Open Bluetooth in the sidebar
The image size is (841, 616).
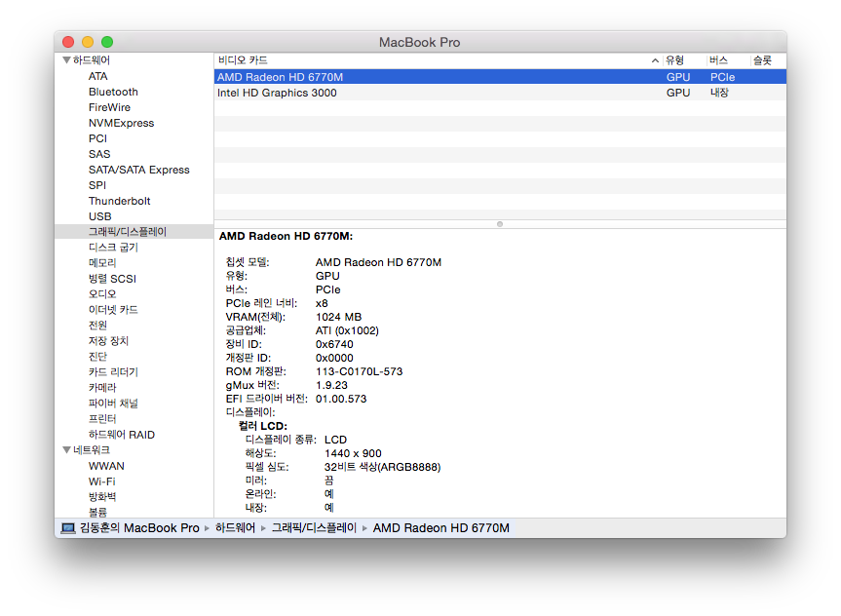point(113,92)
